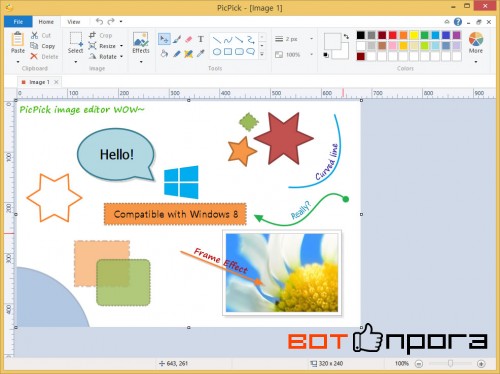The height and width of the screenshot is (374, 500).
Task: Open the Rotate dropdown arrow
Action: tap(122, 57)
